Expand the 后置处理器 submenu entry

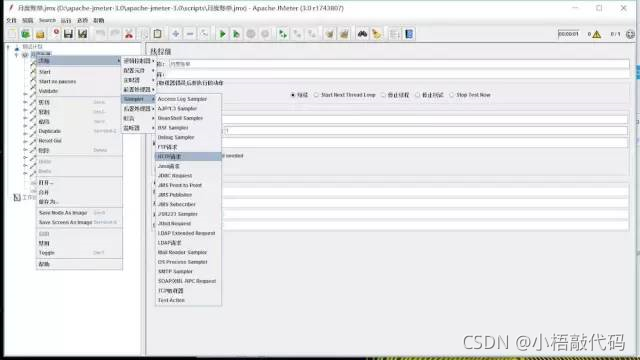click(139, 109)
